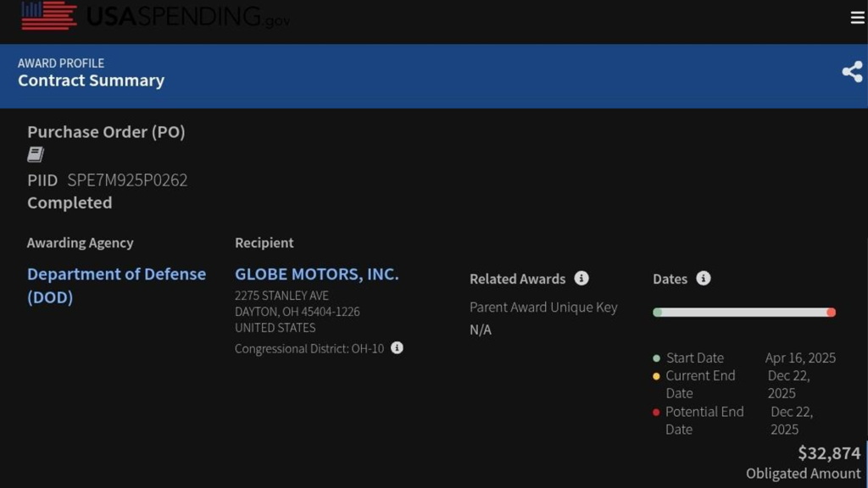The height and width of the screenshot is (488, 868).
Task: Click the $32,874 obligated amount
Action: click(x=829, y=453)
